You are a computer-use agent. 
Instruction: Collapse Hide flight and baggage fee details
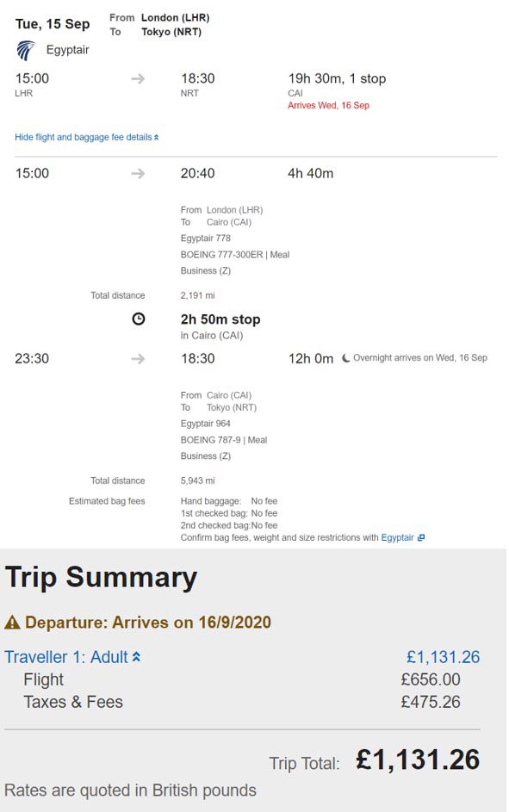click(x=86, y=137)
